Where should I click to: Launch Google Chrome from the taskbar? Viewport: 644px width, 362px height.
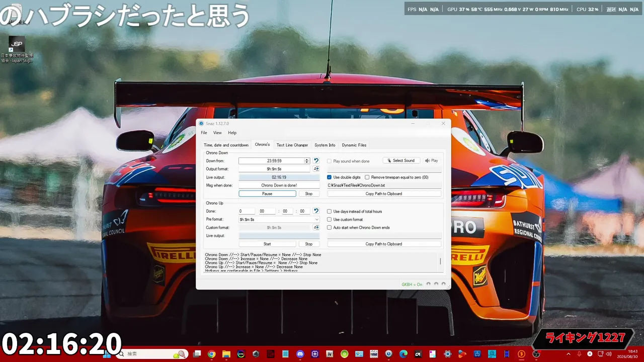pos(211,354)
